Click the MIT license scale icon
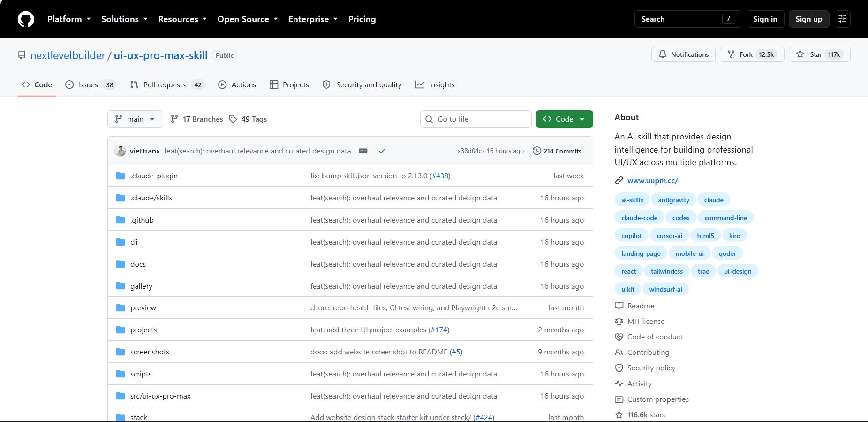868x422 pixels. tap(619, 322)
